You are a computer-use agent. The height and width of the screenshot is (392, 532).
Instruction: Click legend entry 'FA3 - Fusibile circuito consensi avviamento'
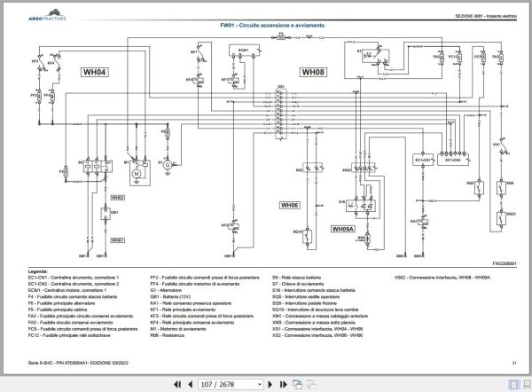click(x=70, y=323)
